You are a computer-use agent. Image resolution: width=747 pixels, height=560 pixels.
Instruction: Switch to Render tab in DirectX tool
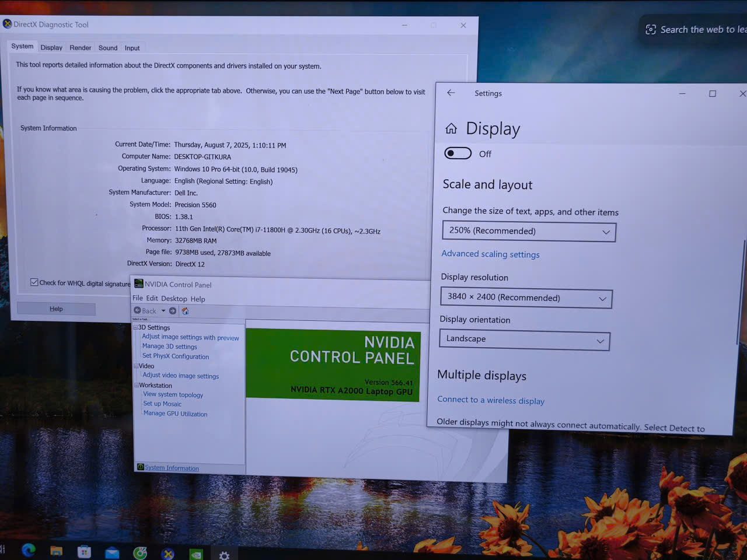[x=81, y=48]
